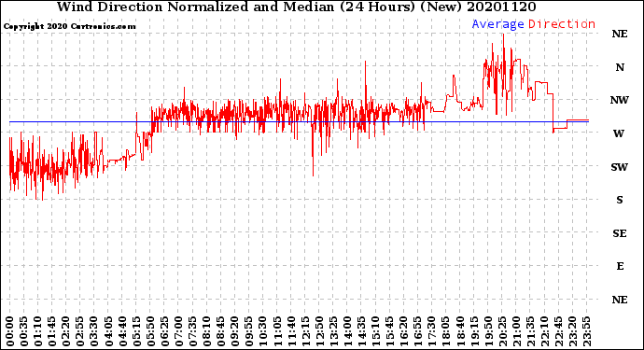Click the 'SE' direction axis label

pyautogui.click(x=620, y=233)
